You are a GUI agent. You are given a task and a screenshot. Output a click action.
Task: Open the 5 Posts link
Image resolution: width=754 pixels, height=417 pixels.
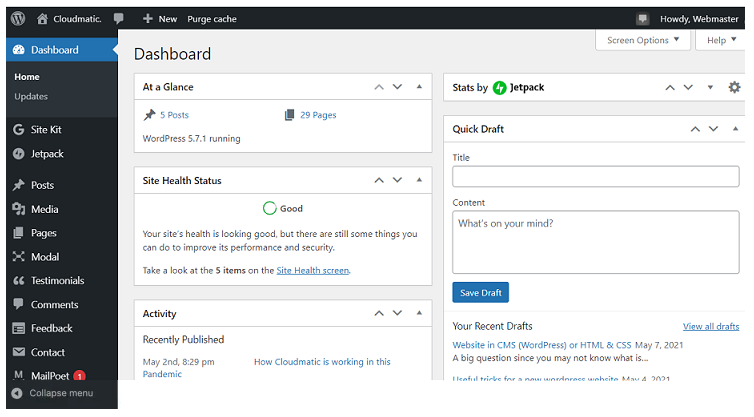tap(175, 115)
